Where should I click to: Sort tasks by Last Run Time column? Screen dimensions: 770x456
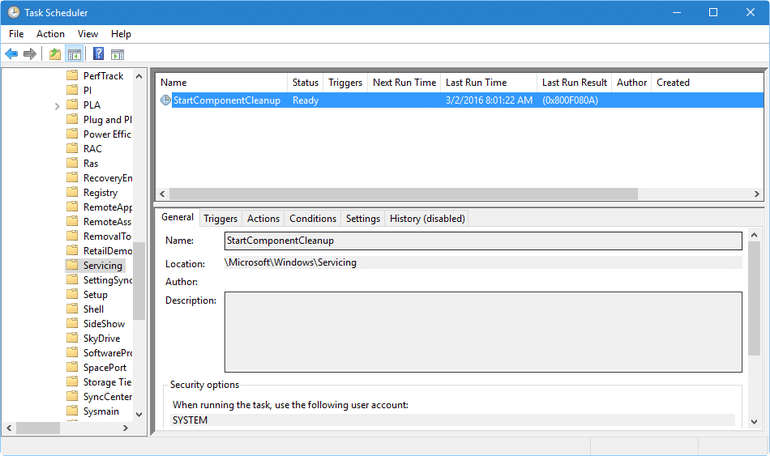[x=476, y=82]
